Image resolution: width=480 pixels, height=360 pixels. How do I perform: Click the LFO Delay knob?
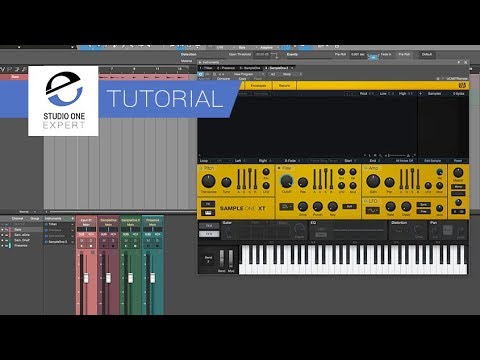click(x=406, y=207)
